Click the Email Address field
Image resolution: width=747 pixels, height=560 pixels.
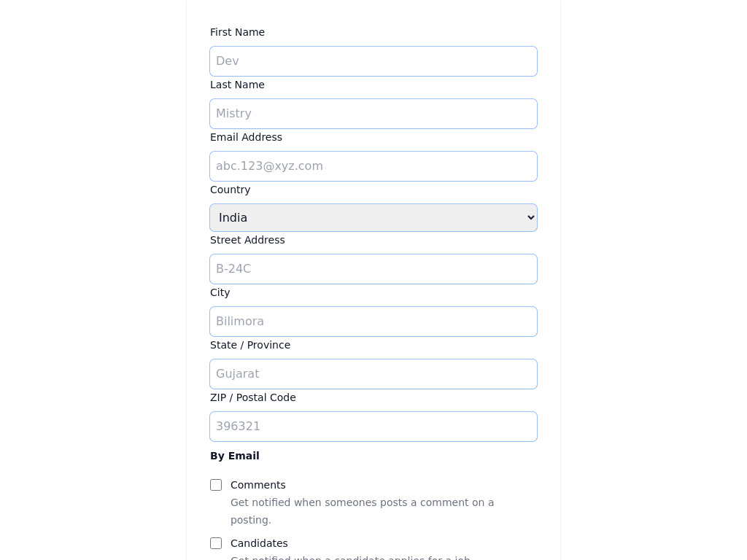(x=373, y=166)
